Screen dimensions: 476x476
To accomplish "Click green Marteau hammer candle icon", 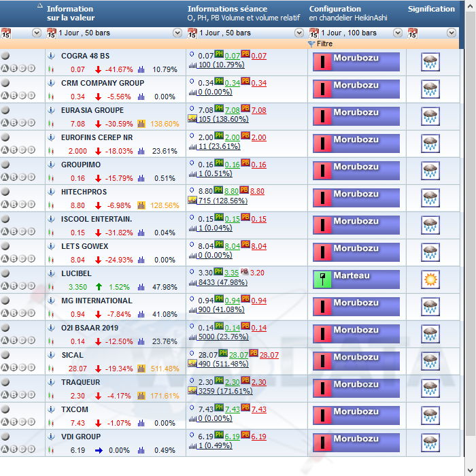I will coord(322,279).
